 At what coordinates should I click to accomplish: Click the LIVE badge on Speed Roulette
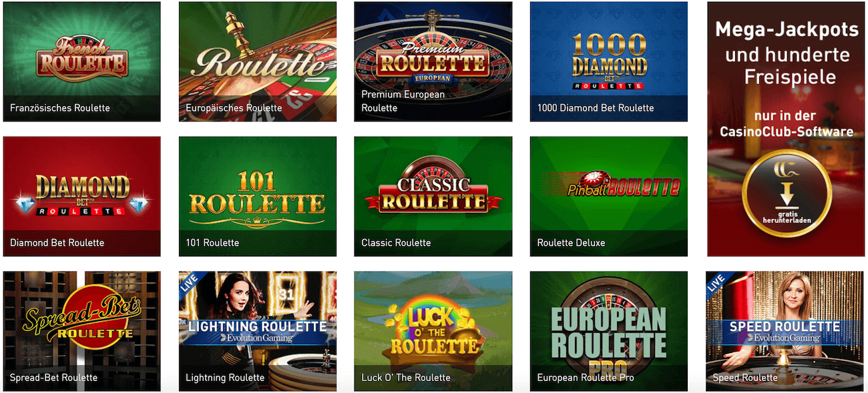click(x=716, y=282)
